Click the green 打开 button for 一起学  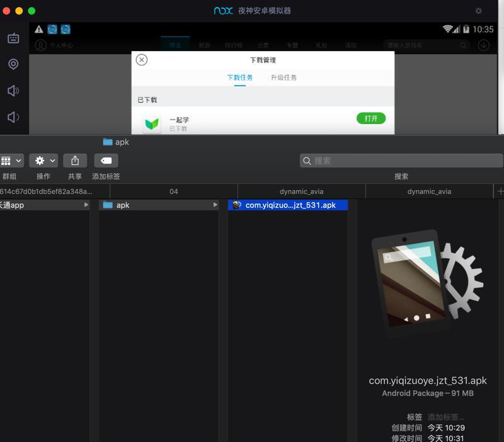coord(371,118)
